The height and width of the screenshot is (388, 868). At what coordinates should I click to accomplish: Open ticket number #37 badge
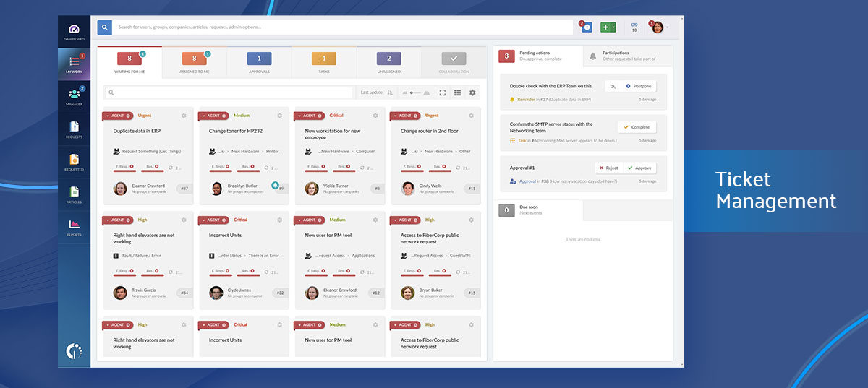pyautogui.click(x=184, y=189)
